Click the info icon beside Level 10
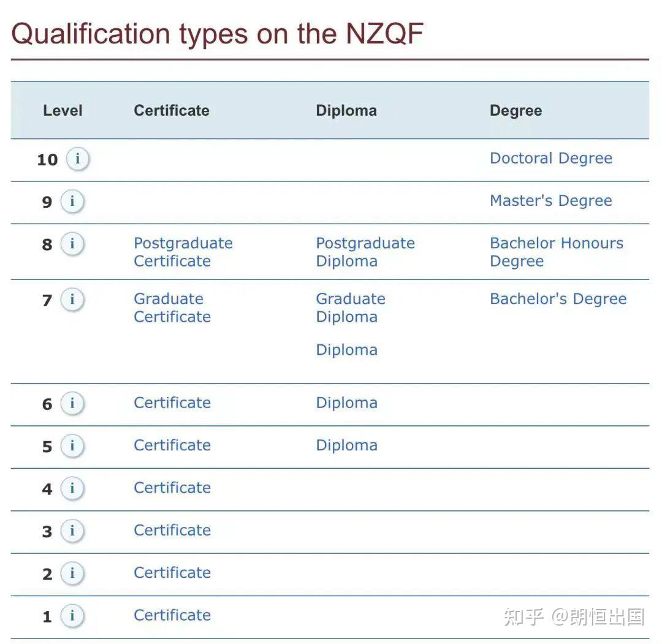 (x=77, y=159)
